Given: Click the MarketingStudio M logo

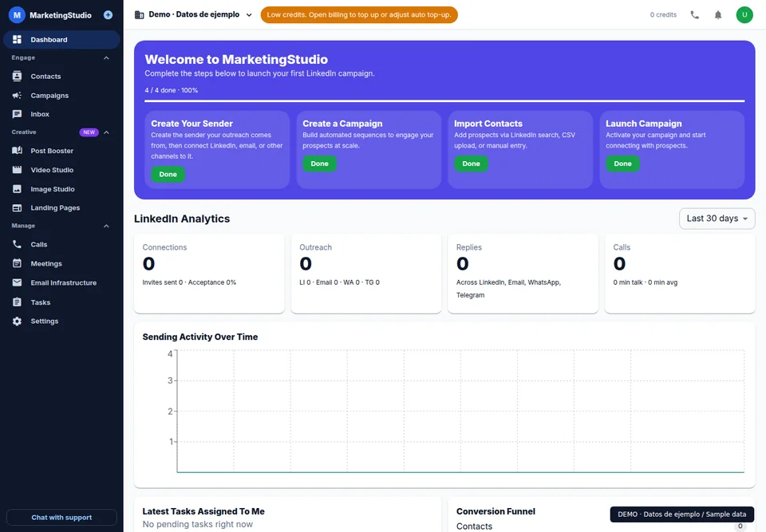Looking at the screenshot, I should tap(17, 15).
